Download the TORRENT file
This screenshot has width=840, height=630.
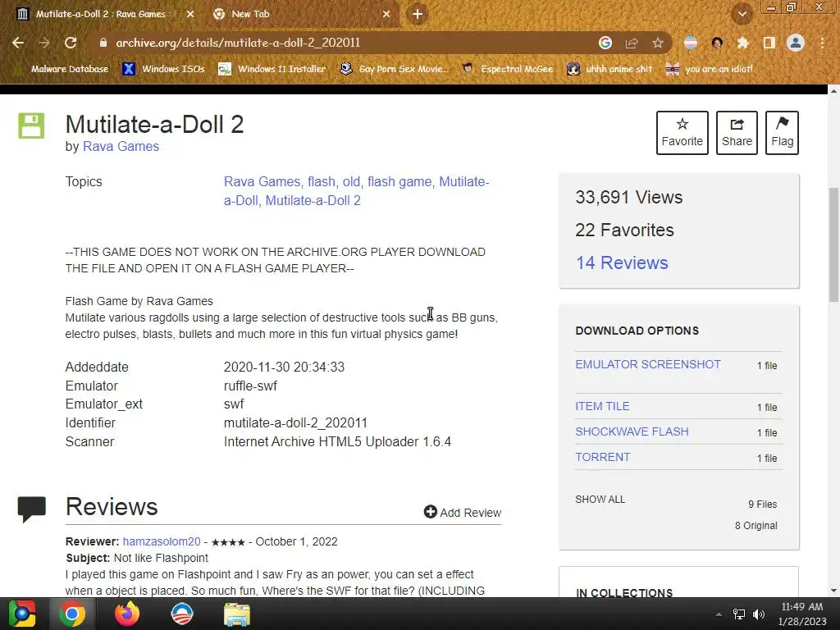pyautogui.click(x=603, y=457)
